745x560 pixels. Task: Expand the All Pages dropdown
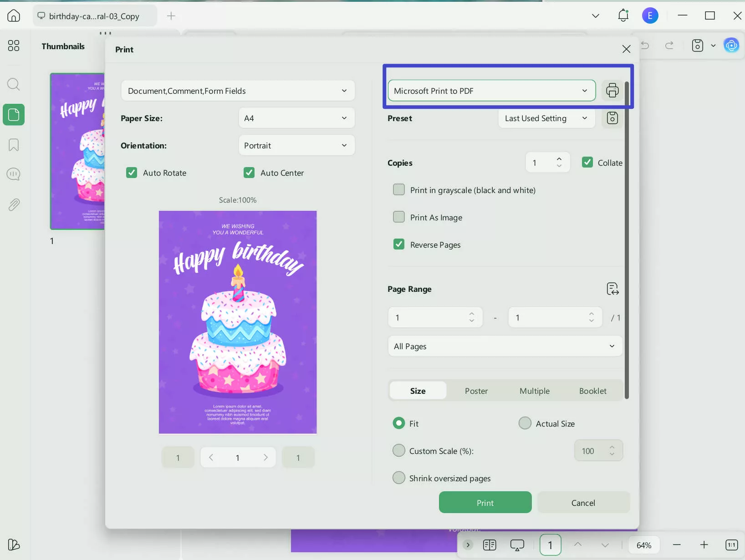[505, 346]
